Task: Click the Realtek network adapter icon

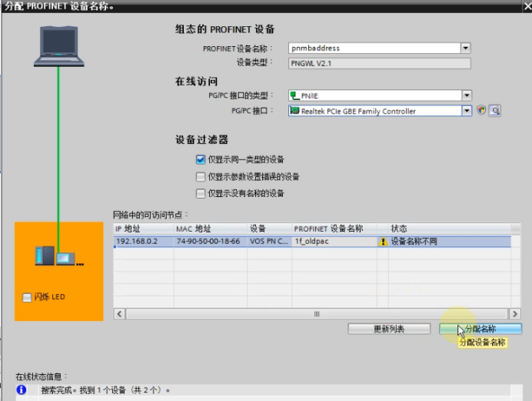Action: pyautogui.click(x=294, y=111)
